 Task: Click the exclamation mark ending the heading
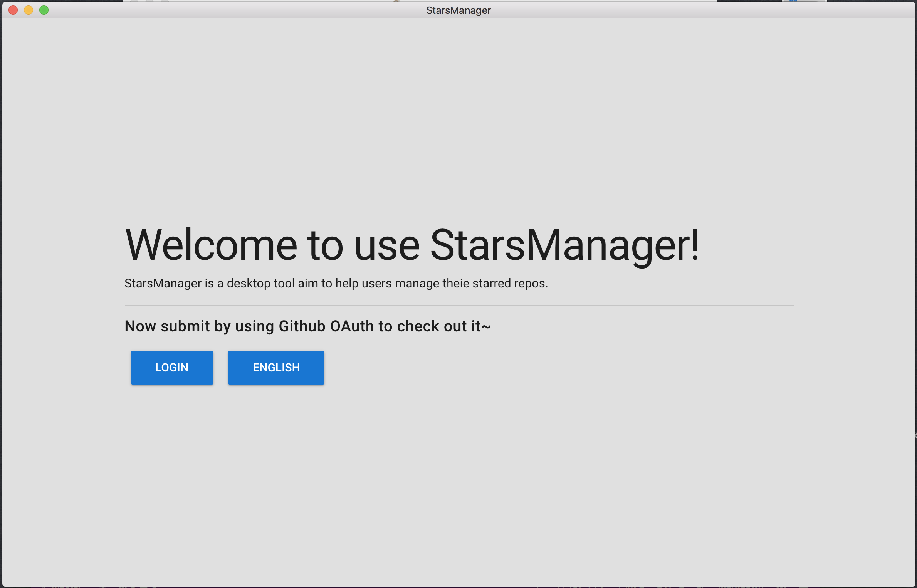[x=694, y=245]
